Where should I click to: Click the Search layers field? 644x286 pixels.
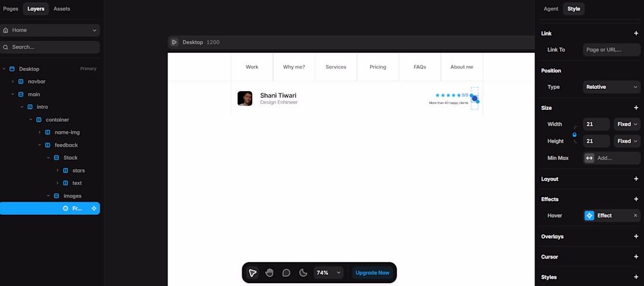point(50,47)
